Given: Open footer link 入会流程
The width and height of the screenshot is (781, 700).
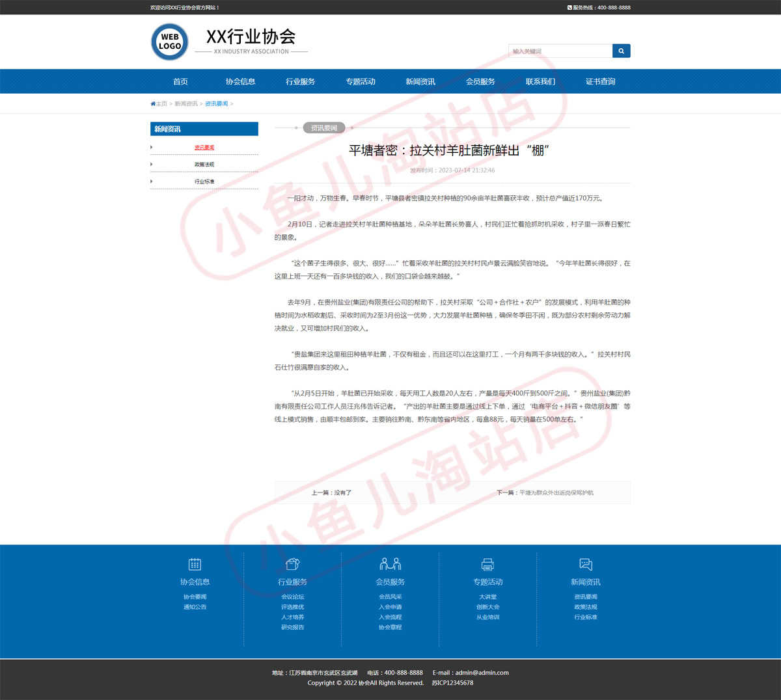Looking at the screenshot, I should pos(390,617).
